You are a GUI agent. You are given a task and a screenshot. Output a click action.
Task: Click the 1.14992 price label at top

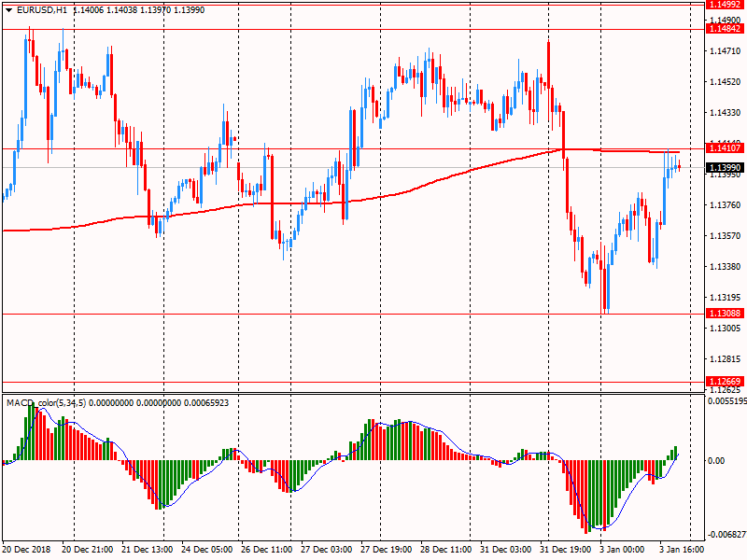pos(725,5)
